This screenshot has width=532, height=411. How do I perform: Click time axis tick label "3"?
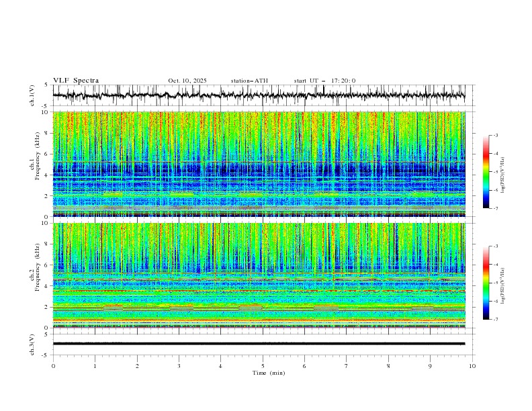[x=179, y=366]
